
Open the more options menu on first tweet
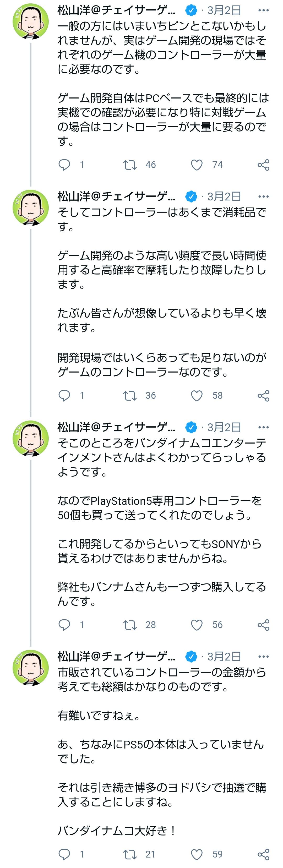[x=263, y=10]
